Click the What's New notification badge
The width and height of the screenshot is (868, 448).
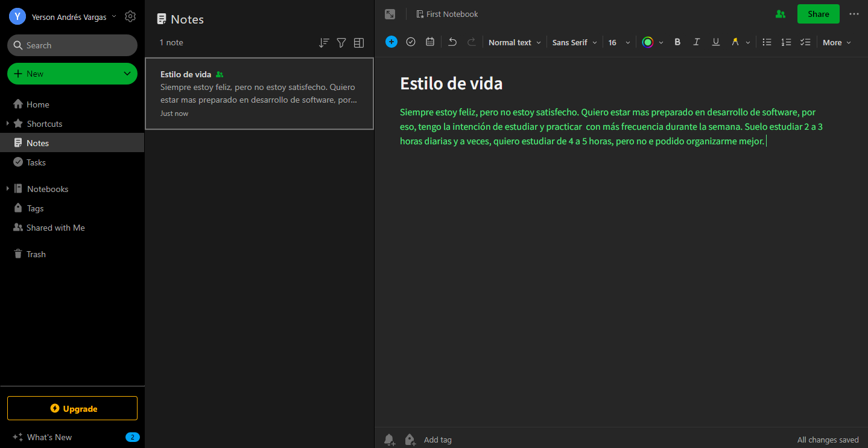coord(132,437)
